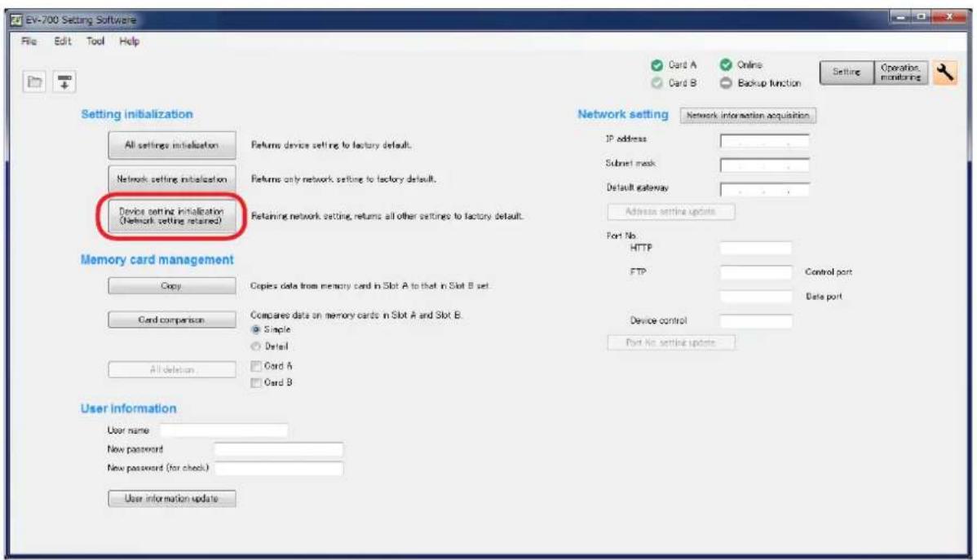Click the All deletion button
The width and height of the screenshot is (977, 560).
pos(172,369)
